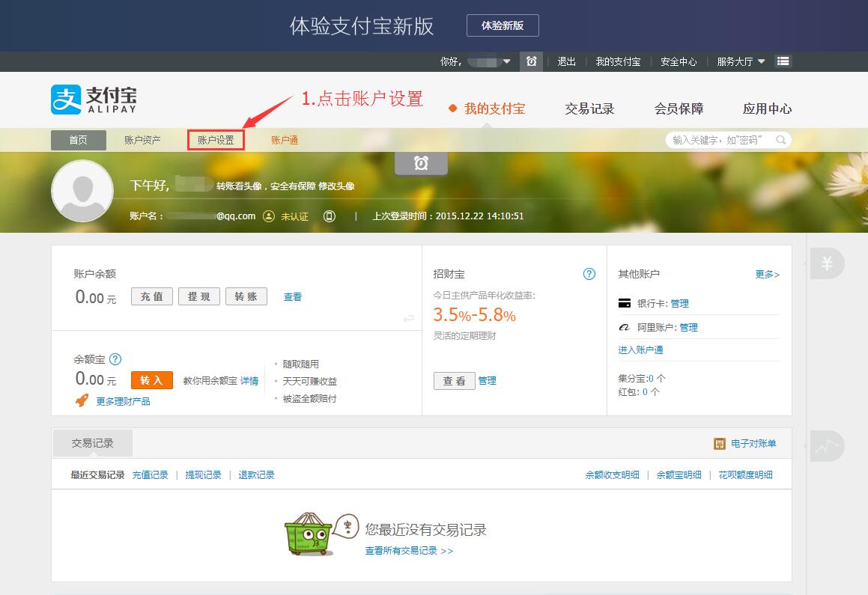Click the 查看 button under 招财宝
The height and width of the screenshot is (595, 868).
point(455,380)
